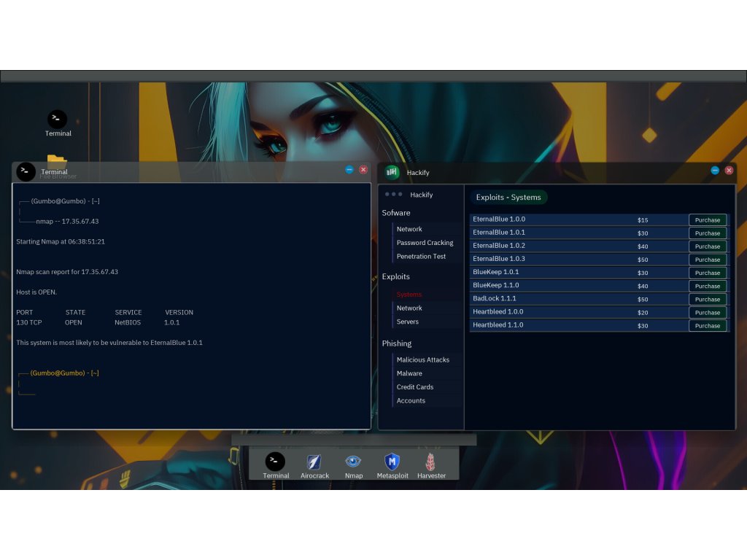The image size is (747, 560).
Task: Open Accounts under Phishing
Action: pos(411,401)
